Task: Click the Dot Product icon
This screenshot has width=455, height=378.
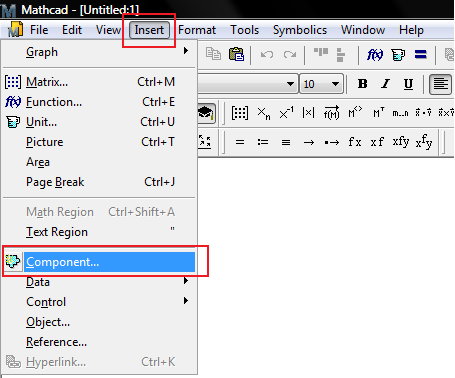Action: point(423,113)
